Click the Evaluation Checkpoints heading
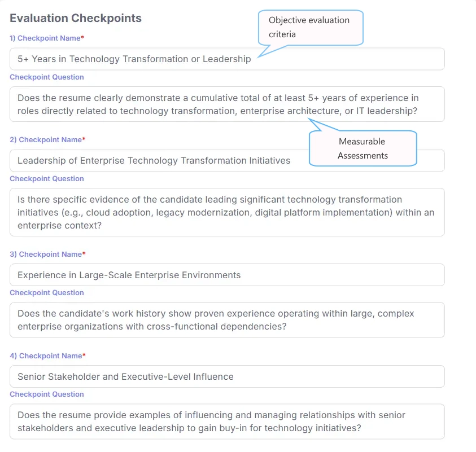 pyautogui.click(x=75, y=18)
